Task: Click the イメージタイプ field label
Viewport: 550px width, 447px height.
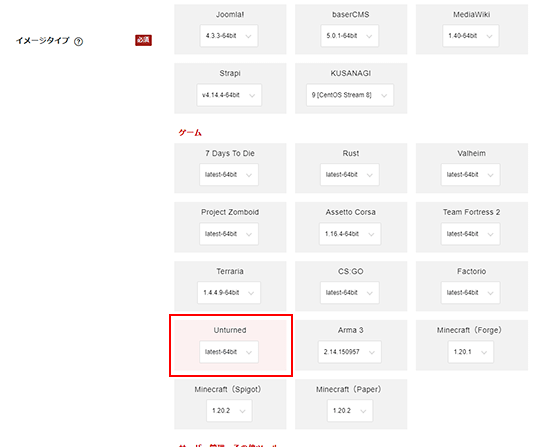Action: (42, 41)
